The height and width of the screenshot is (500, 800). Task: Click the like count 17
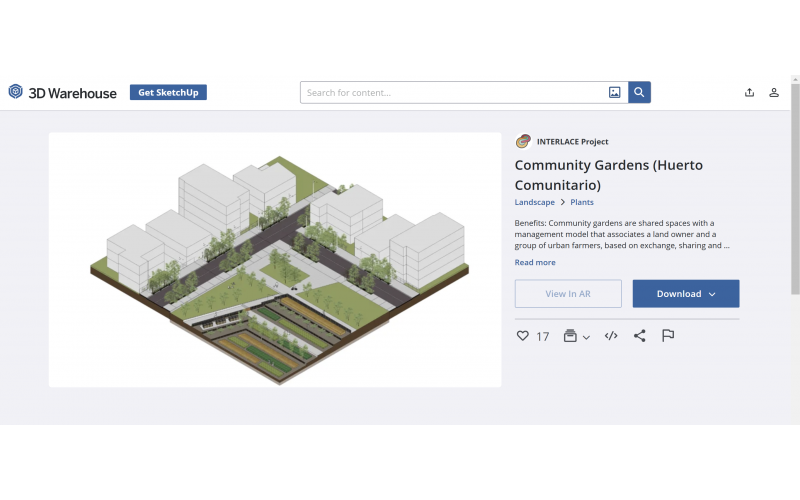[x=542, y=337]
